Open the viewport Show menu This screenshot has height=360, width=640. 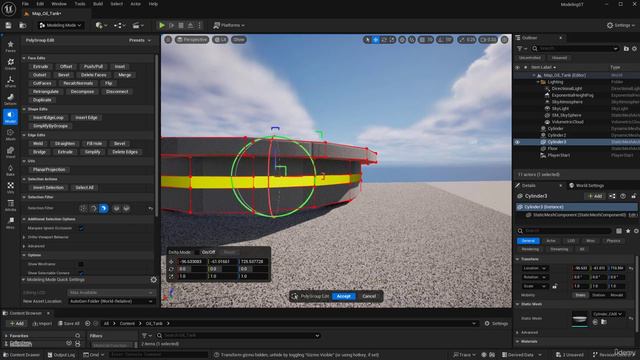pos(239,40)
